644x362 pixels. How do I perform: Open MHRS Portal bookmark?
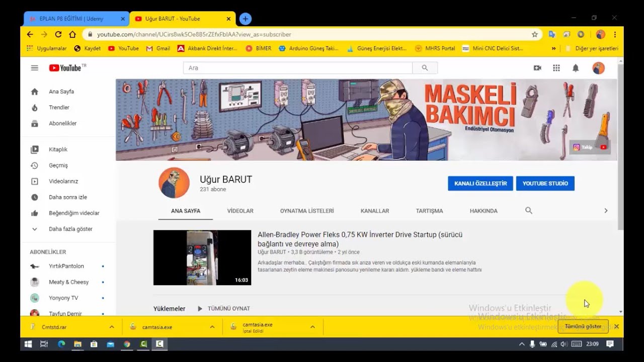435,48
